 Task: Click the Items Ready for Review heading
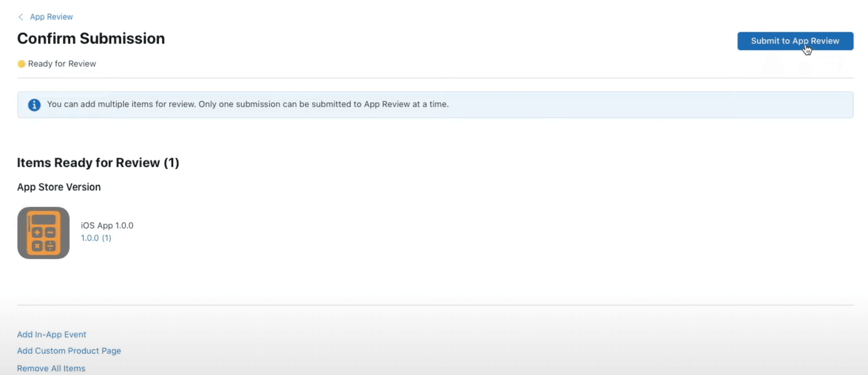98,163
